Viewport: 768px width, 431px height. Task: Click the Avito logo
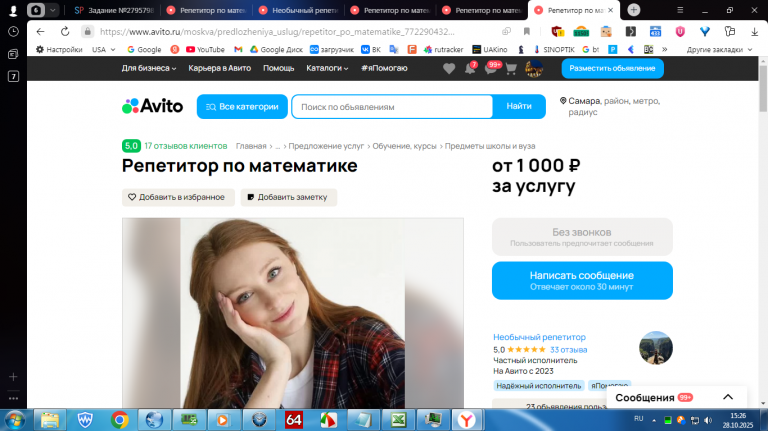pyautogui.click(x=152, y=106)
